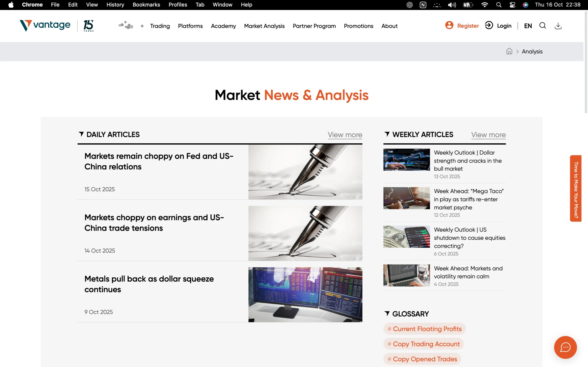Click the 15 Years anniversary badge
588x367 pixels.
pyautogui.click(x=88, y=26)
